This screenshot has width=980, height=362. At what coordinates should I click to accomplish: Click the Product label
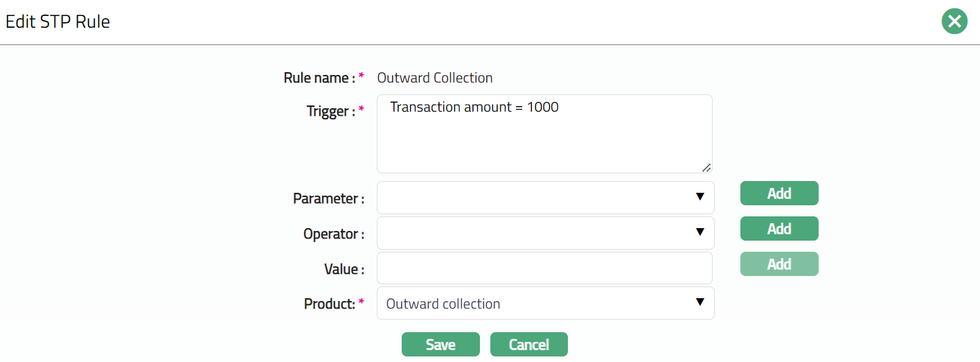pos(329,304)
